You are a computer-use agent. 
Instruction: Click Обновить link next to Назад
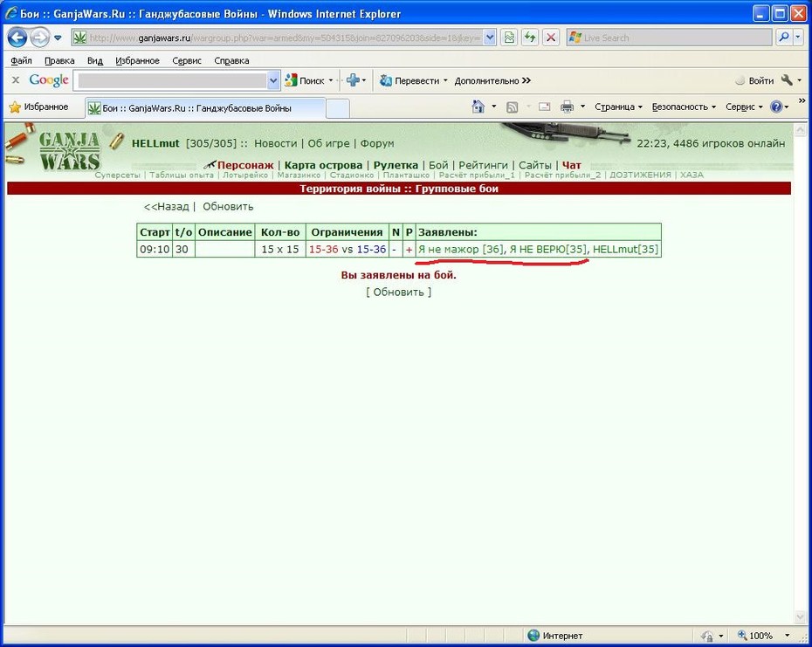pyautogui.click(x=228, y=207)
